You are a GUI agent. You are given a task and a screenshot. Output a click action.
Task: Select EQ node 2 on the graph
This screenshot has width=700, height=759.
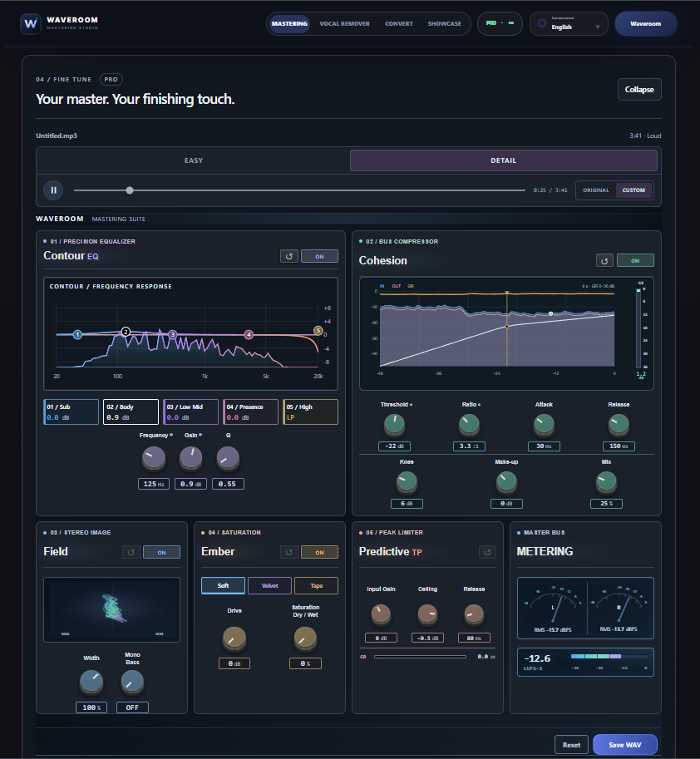coord(126,332)
